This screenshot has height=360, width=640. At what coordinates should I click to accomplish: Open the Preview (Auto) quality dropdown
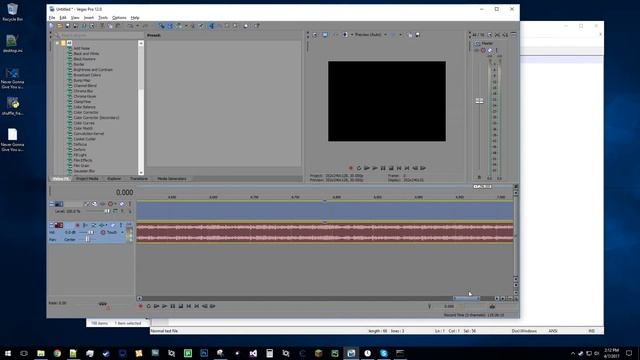[x=370, y=35]
